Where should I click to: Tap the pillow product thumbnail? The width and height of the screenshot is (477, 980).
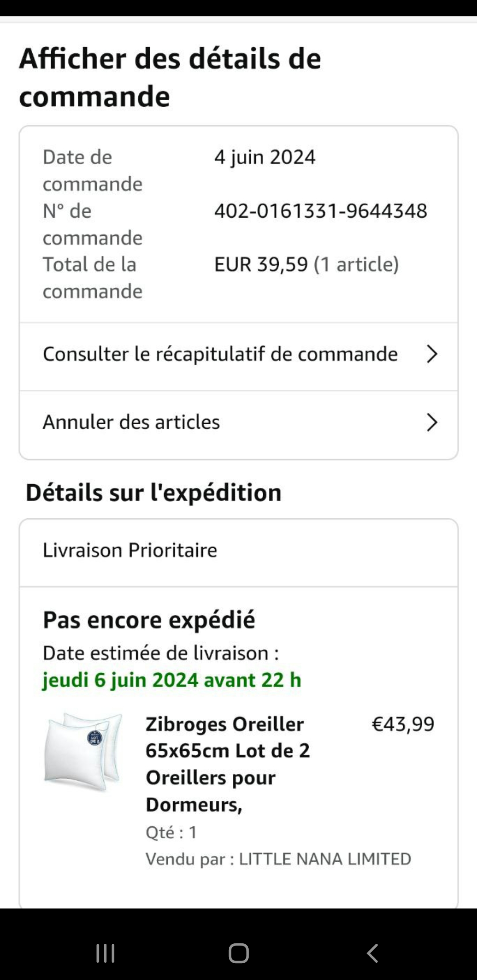click(83, 751)
